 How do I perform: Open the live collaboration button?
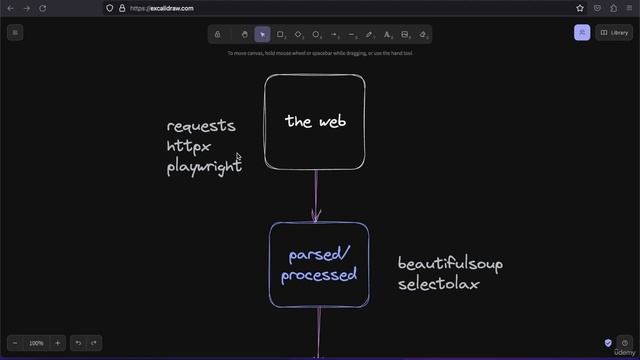click(582, 33)
